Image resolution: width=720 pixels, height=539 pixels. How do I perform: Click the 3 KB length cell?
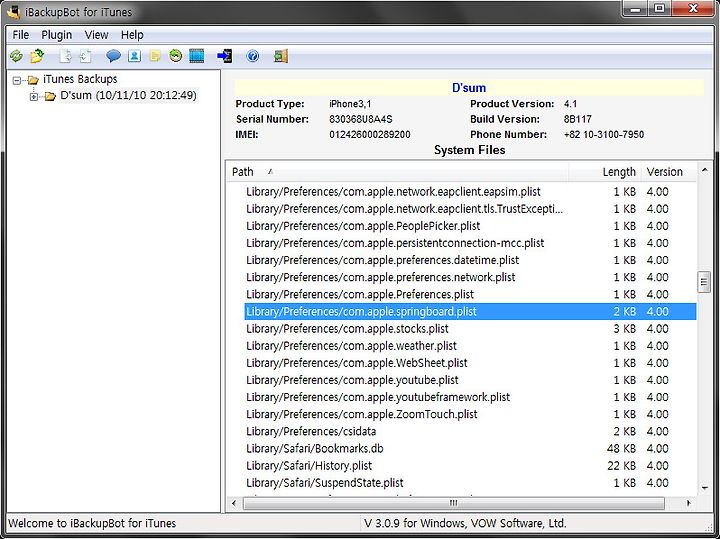[624, 329]
